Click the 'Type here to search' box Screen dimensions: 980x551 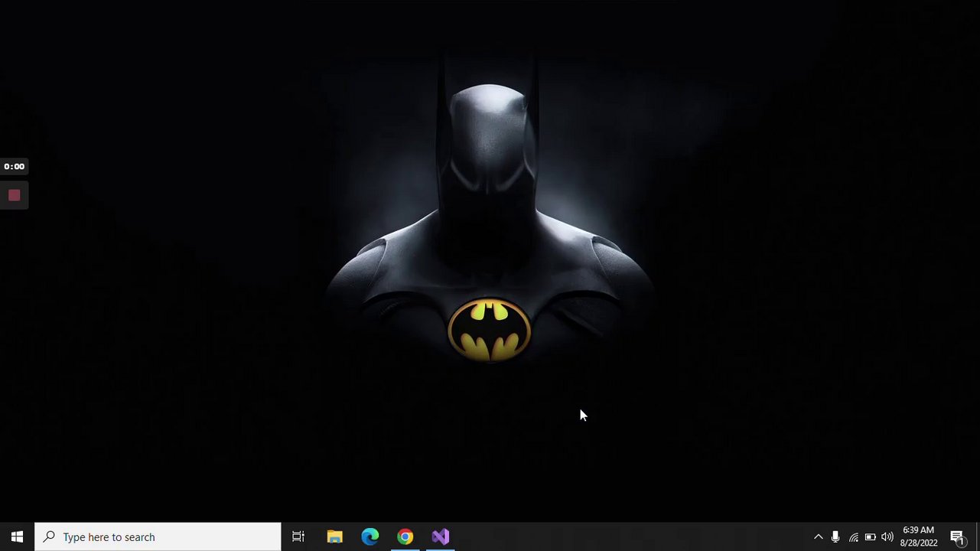(158, 537)
